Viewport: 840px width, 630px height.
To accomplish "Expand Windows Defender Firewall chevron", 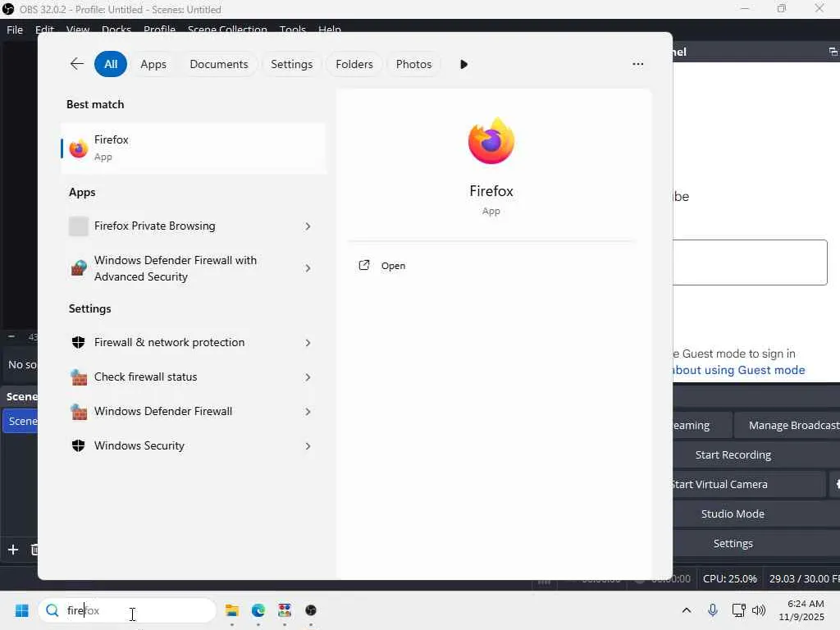I will (x=308, y=412).
